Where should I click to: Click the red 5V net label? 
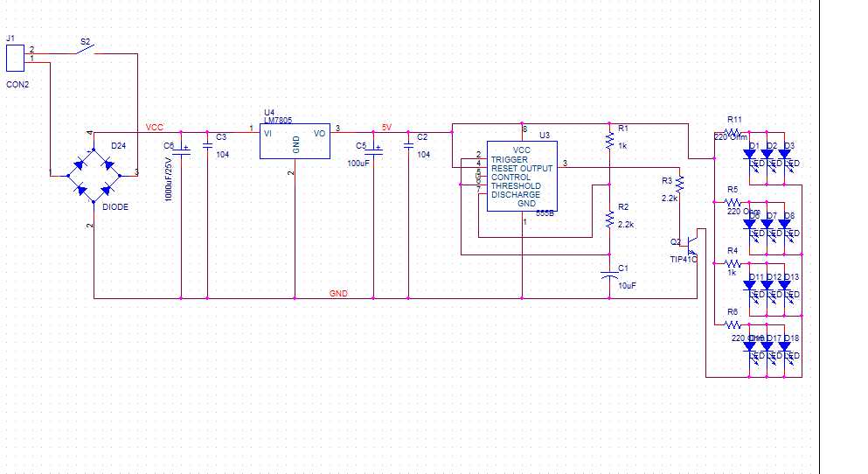(386, 128)
